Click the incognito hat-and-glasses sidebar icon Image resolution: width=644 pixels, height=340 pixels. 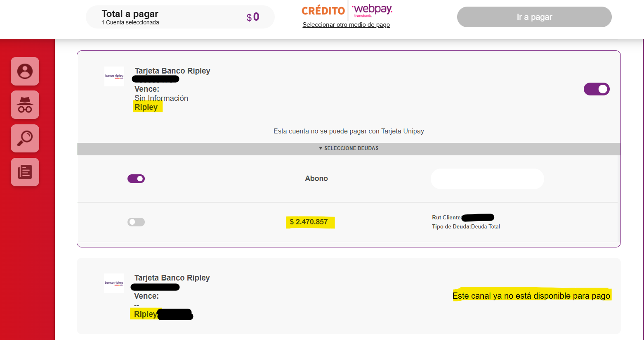point(25,105)
